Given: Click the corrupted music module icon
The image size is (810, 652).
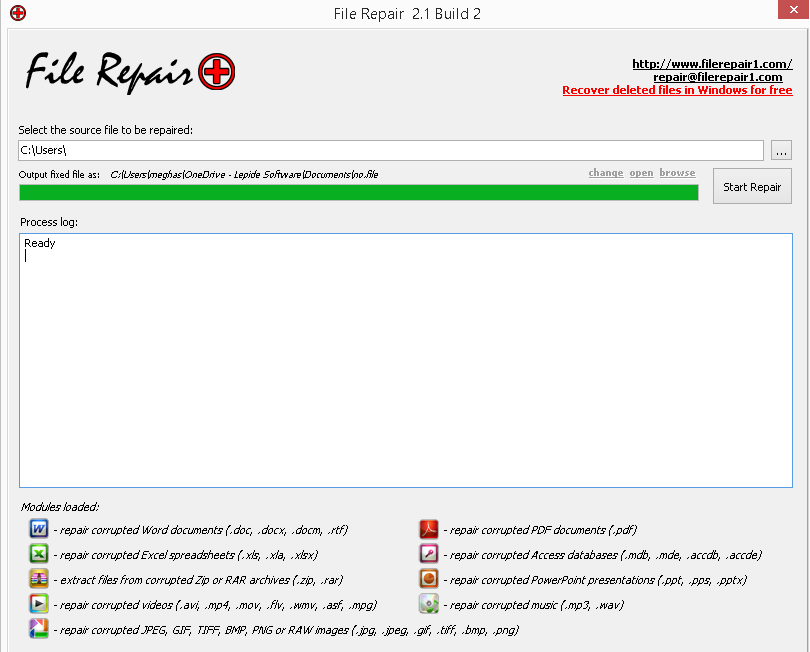Looking at the screenshot, I should [x=429, y=604].
